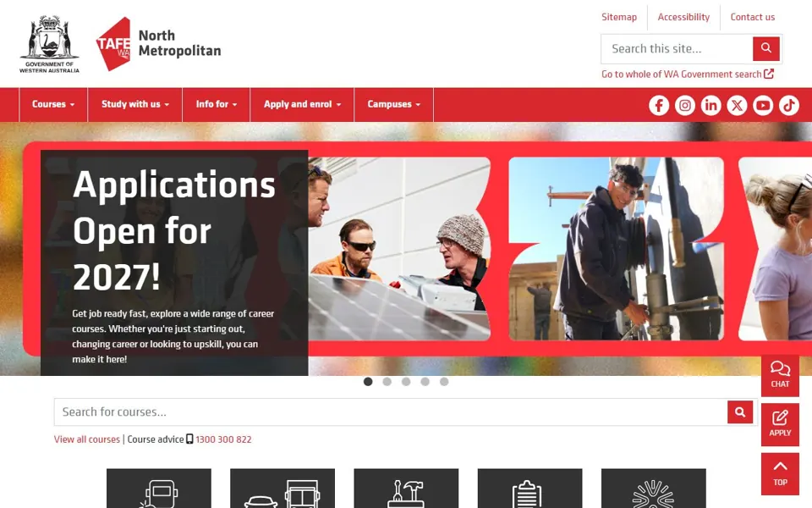Expand the Campuses dropdown menu
This screenshot has height=508, width=812.
coord(393,104)
